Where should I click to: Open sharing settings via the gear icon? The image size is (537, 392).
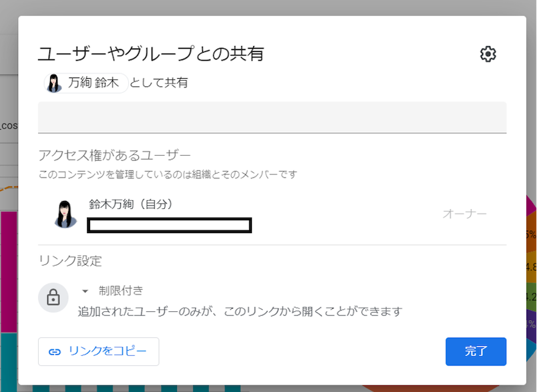tap(488, 54)
